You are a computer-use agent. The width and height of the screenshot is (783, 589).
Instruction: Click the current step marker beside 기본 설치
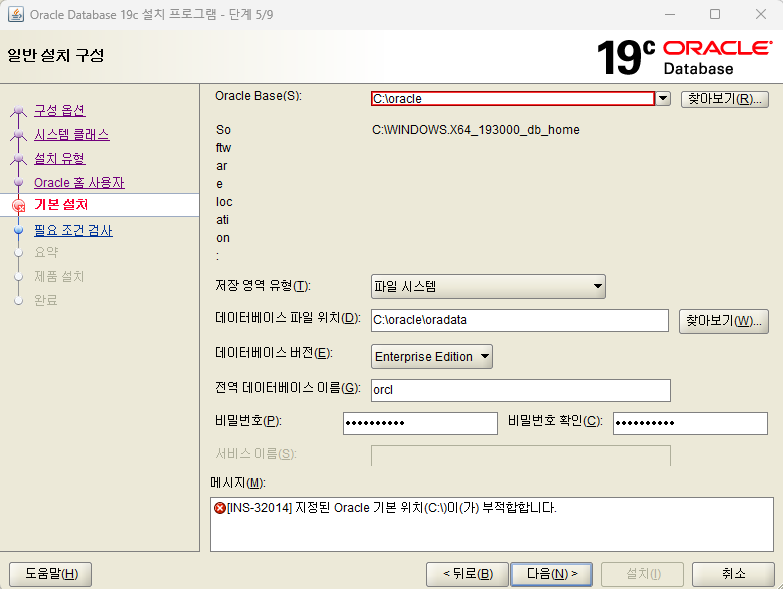tap(18, 205)
